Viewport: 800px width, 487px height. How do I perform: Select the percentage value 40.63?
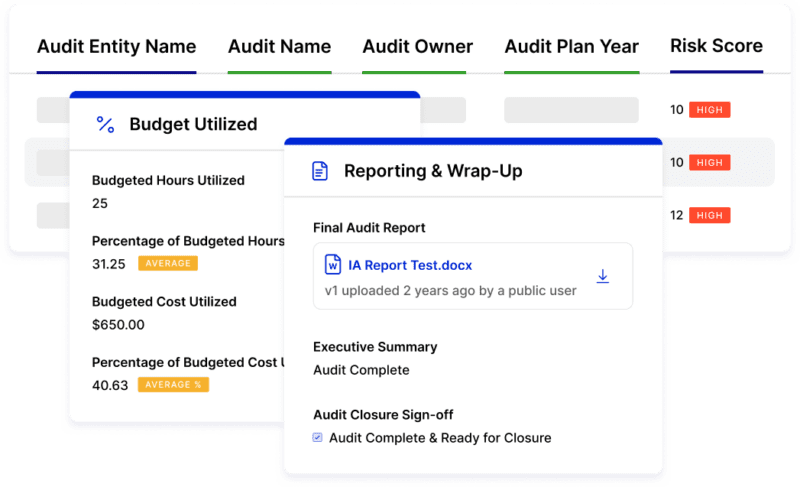pyautogui.click(x=110, y=386)
